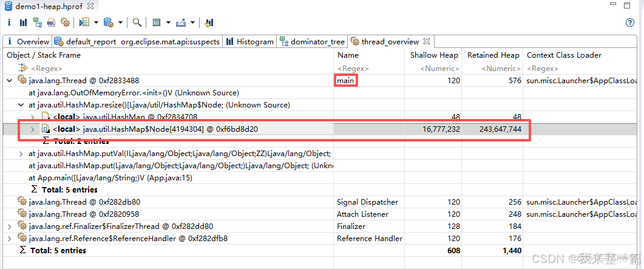Screen dimensions: 644x269
Task: Open Dominator Tree from the toolbar
Action: (38, 22)
